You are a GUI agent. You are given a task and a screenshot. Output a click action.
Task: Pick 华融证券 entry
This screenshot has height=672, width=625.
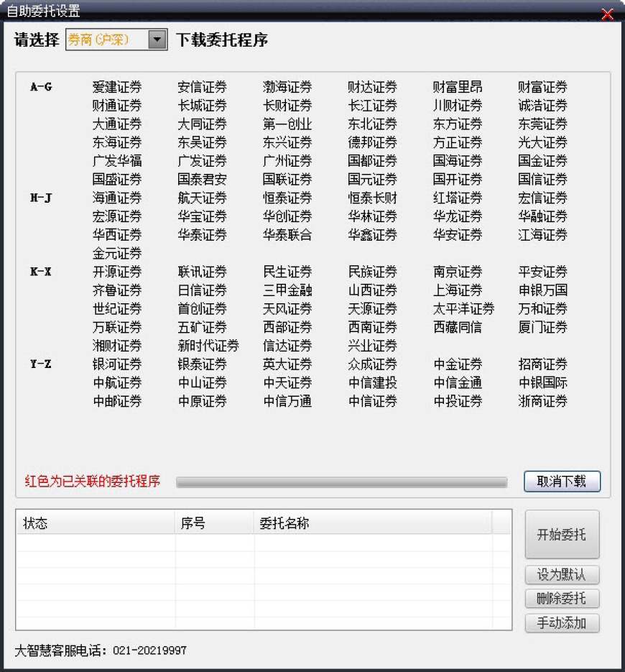[x=542, y=216]
